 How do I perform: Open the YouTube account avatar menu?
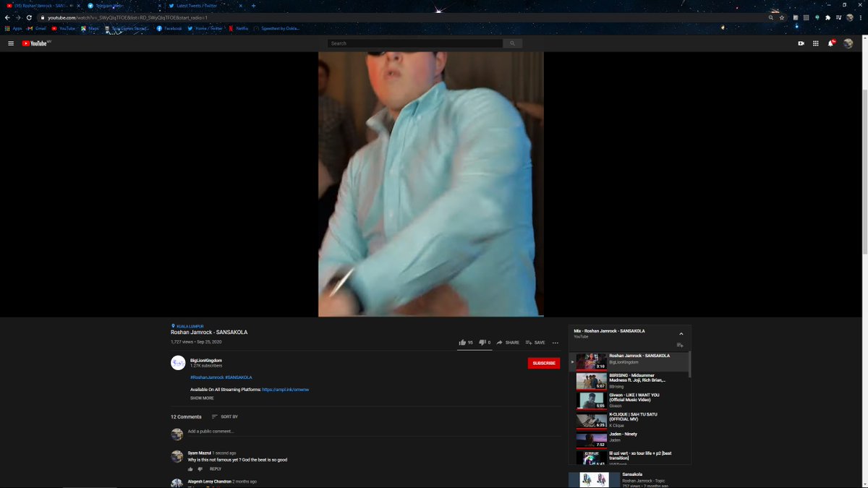[848, 43]
